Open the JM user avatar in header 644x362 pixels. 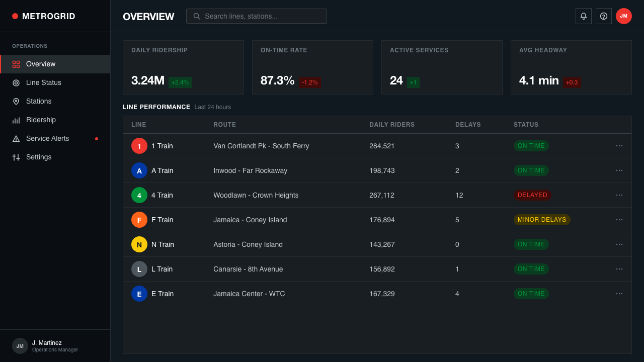pos(624,16)
